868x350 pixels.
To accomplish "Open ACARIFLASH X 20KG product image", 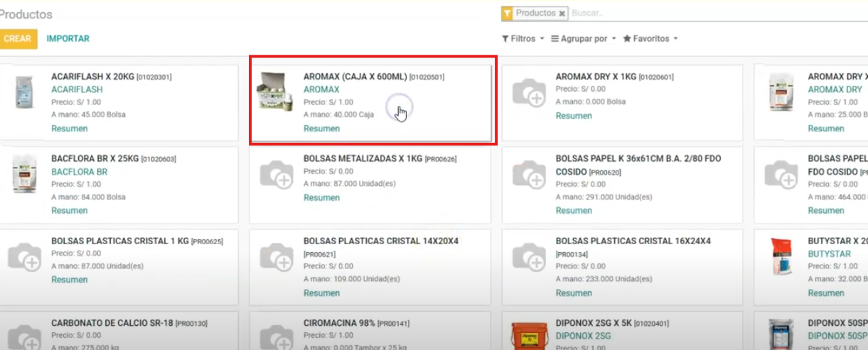I will point(25,92).
